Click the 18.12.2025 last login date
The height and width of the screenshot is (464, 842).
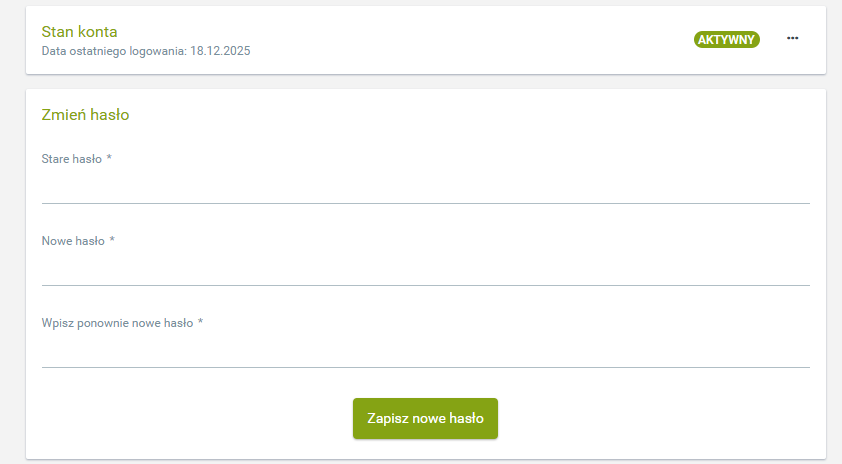220,50
